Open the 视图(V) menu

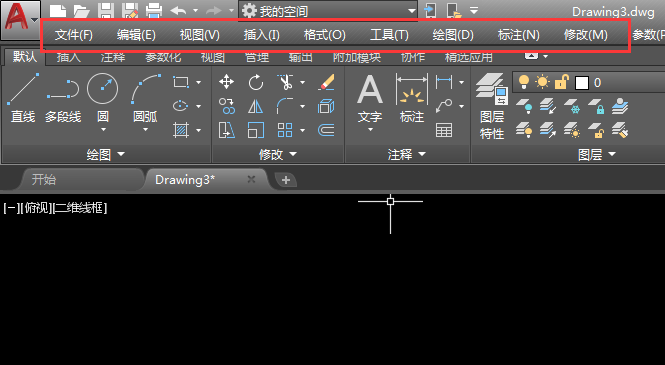coord(199,35)
